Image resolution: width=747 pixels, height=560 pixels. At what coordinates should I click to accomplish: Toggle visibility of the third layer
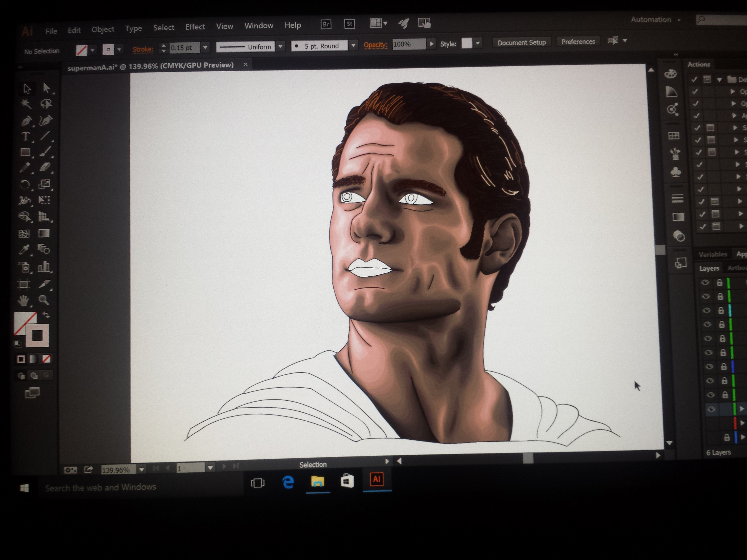[x=707, y=310]
